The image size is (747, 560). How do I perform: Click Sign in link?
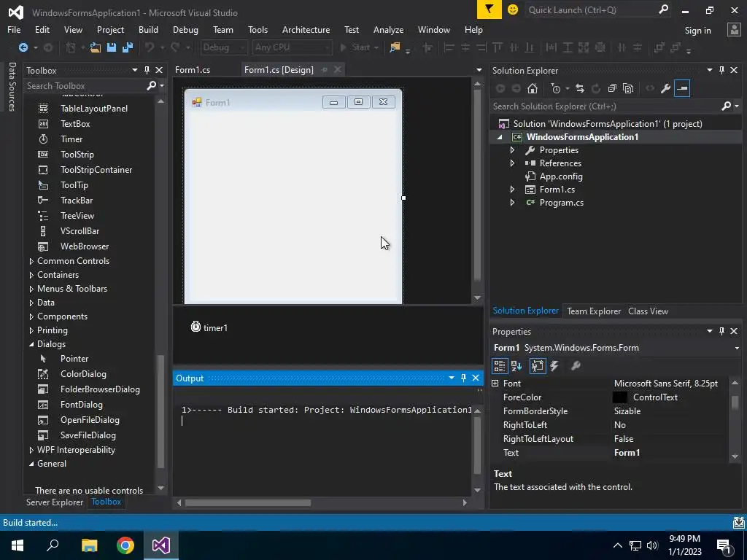[697, 31]
